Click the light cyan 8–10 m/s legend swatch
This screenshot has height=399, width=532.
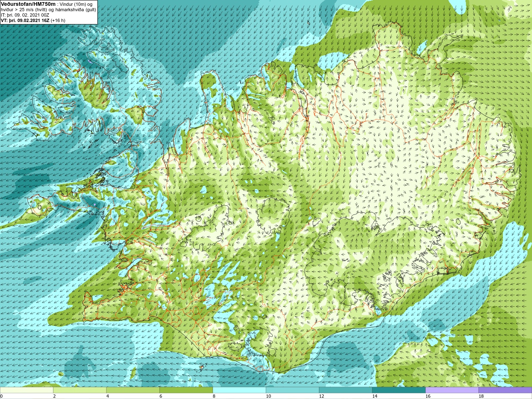pyautogui.click(x=239, y=390)
